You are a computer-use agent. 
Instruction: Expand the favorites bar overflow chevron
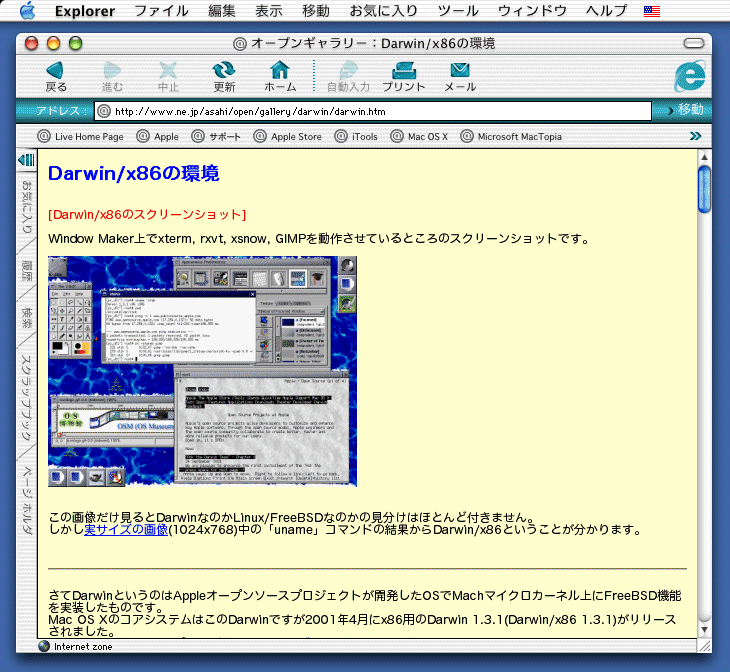(695, 136)
